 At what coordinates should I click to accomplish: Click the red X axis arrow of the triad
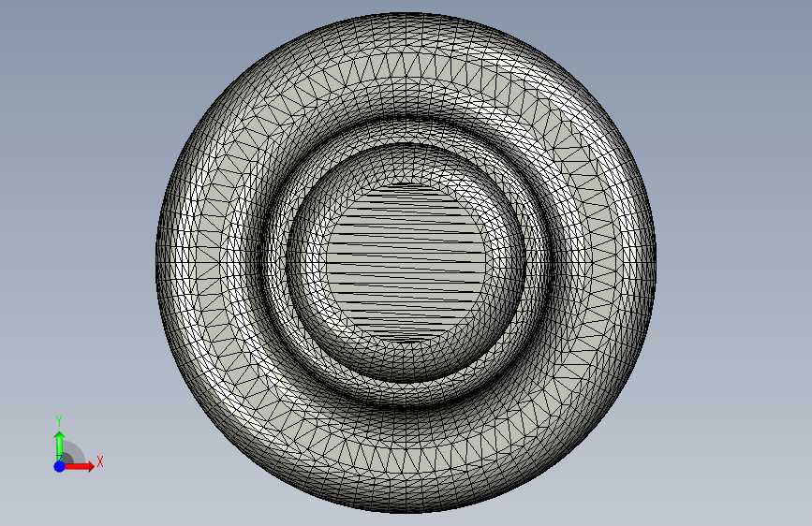coord(79,466)
